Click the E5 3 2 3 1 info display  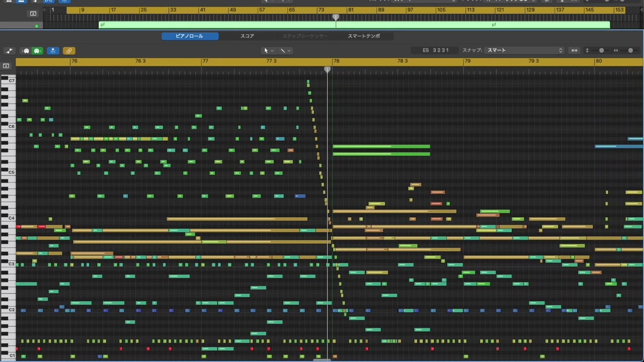(x=436, y=50)
